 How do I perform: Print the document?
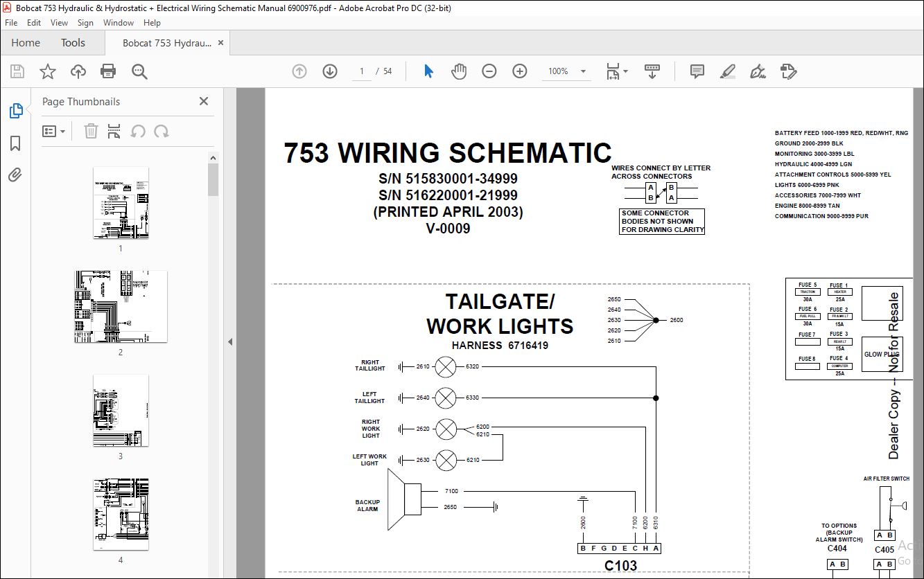coord(108,71)
